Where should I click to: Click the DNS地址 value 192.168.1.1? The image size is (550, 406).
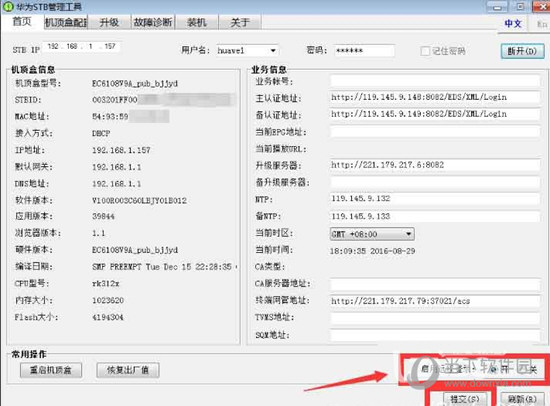click(x=116, y=184)
